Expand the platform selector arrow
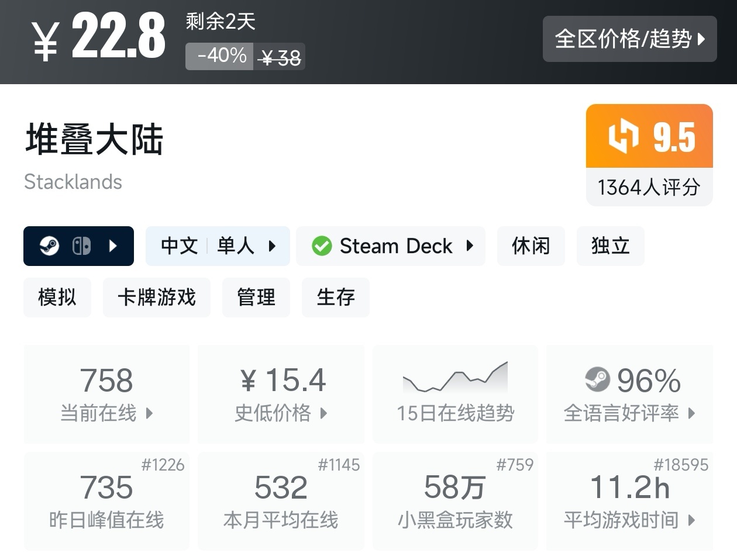 (113, 246)
